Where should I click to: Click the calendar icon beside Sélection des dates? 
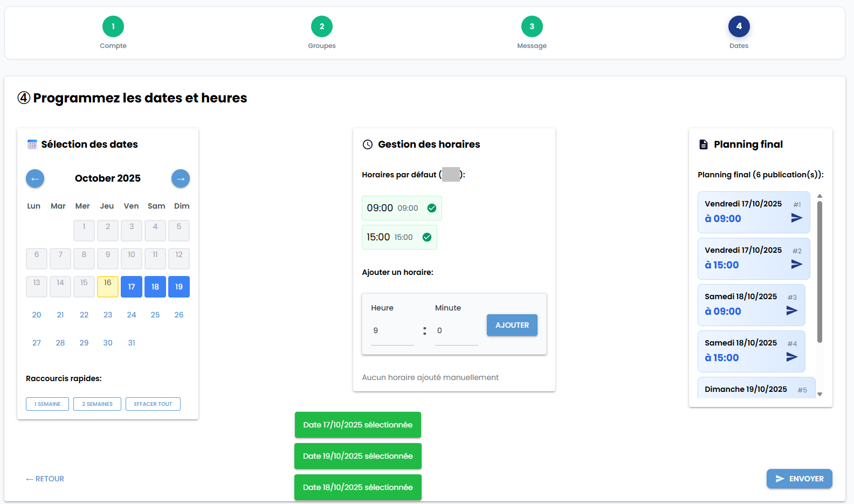pyautogui.click(x=32, y=144)
